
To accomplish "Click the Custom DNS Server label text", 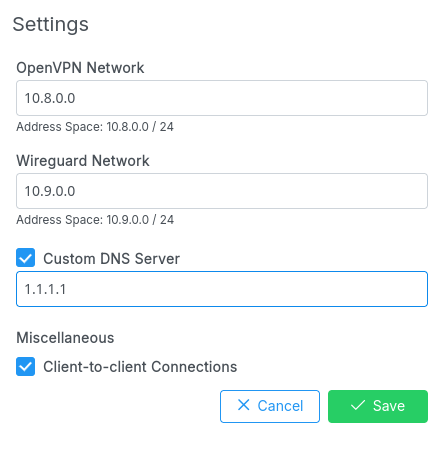I will (111, 259).
